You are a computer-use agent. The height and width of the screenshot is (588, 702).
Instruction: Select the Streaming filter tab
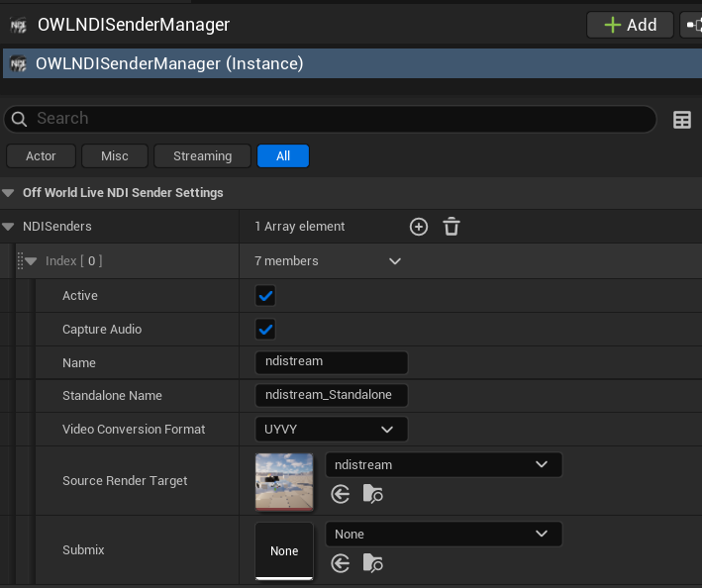pyautogui.click(x=202, y=156)
